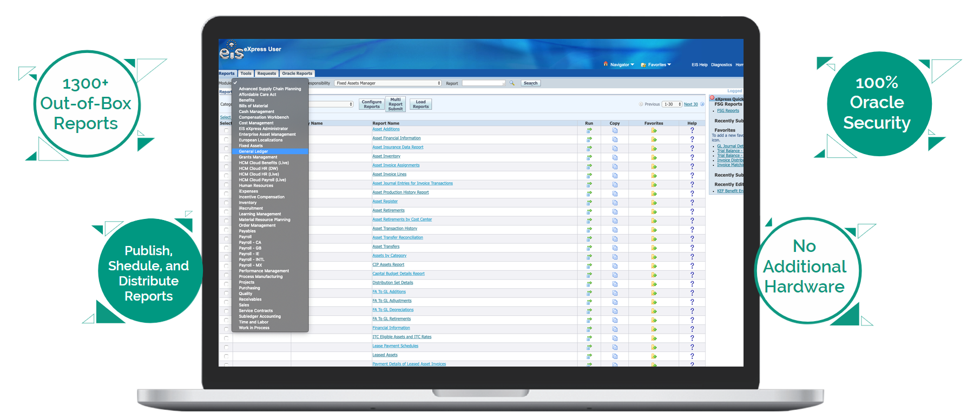Open help for FA To GL Additions
980x419 pixels.
click(692, 293)
